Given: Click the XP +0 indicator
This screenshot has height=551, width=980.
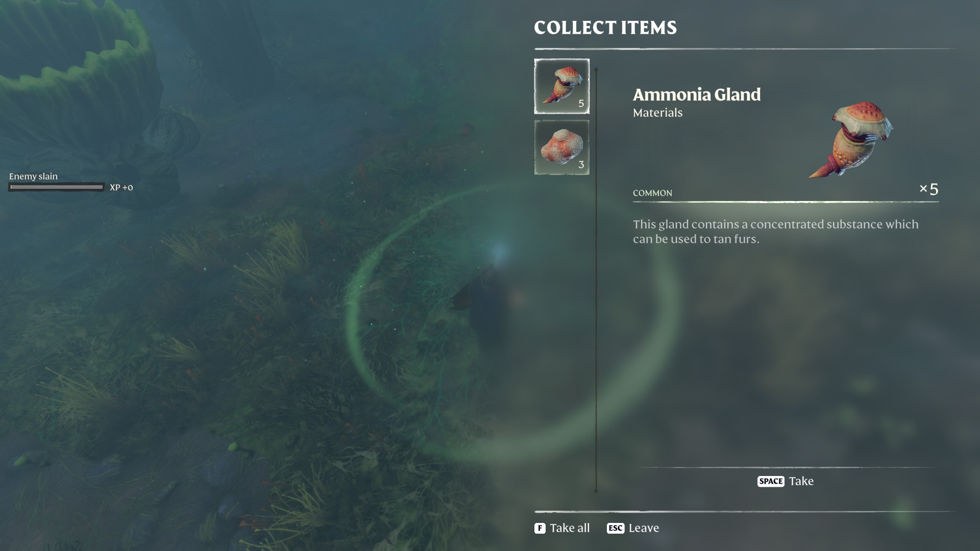Looking at the screenshot, I should tap(121, 187).
